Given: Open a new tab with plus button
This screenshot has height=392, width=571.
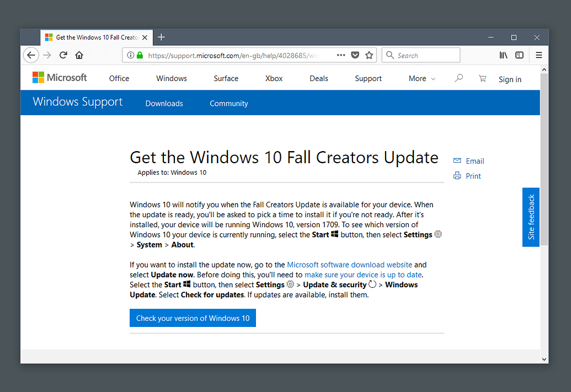Looking at the screenshot, I should coord(161,37).
